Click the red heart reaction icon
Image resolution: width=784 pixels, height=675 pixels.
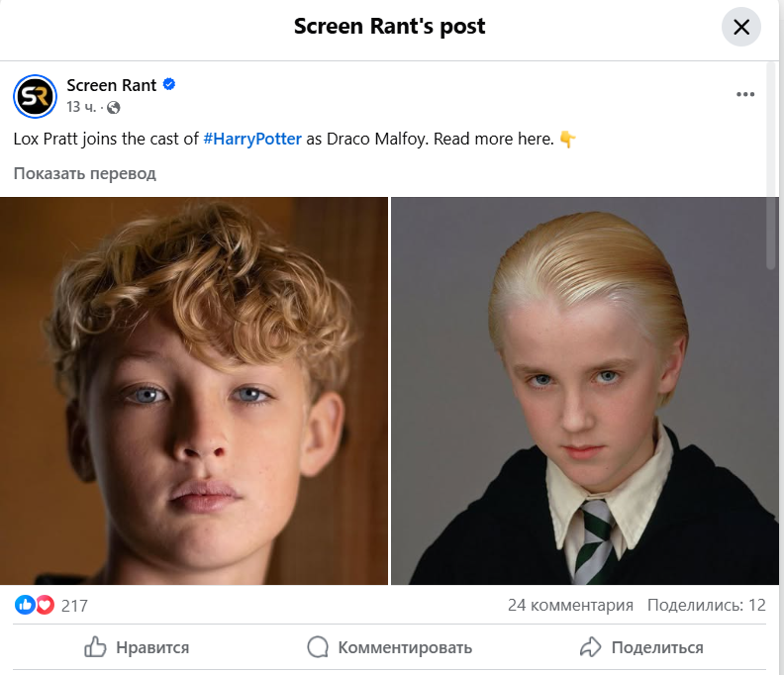point(45,605)
